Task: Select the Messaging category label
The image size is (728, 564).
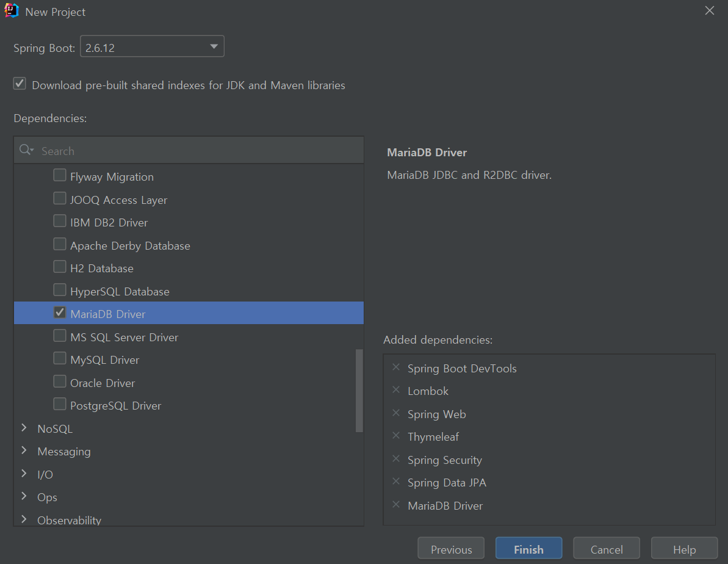Action: (x=64, y=452)
